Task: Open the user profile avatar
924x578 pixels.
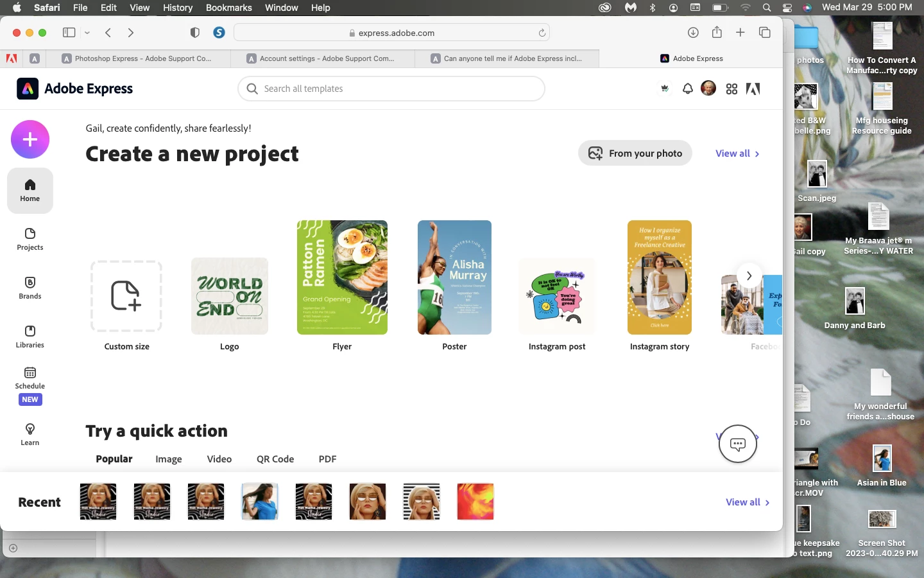Action: (708, 88)
